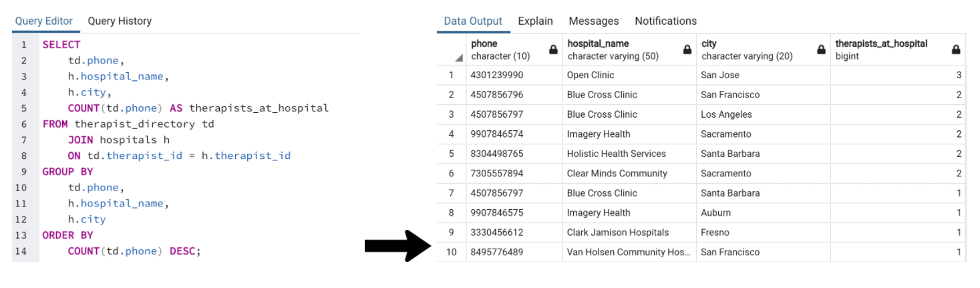This screenshot has height=288, width=980.
Task: Click the lock icon in phone column
Action: click(x=552, y=50)
